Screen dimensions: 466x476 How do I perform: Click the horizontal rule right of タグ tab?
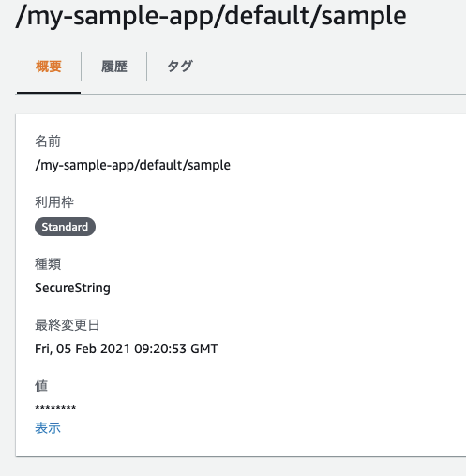point(273,94)
